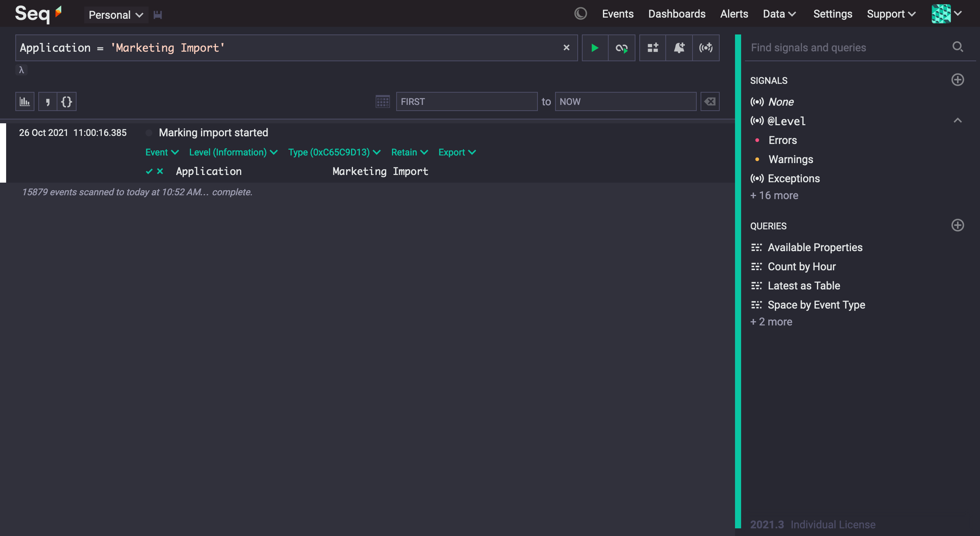The image size is (980, 536).
Task: Open the Data menu
Action: pyautogui.click(x=779, y=14)
